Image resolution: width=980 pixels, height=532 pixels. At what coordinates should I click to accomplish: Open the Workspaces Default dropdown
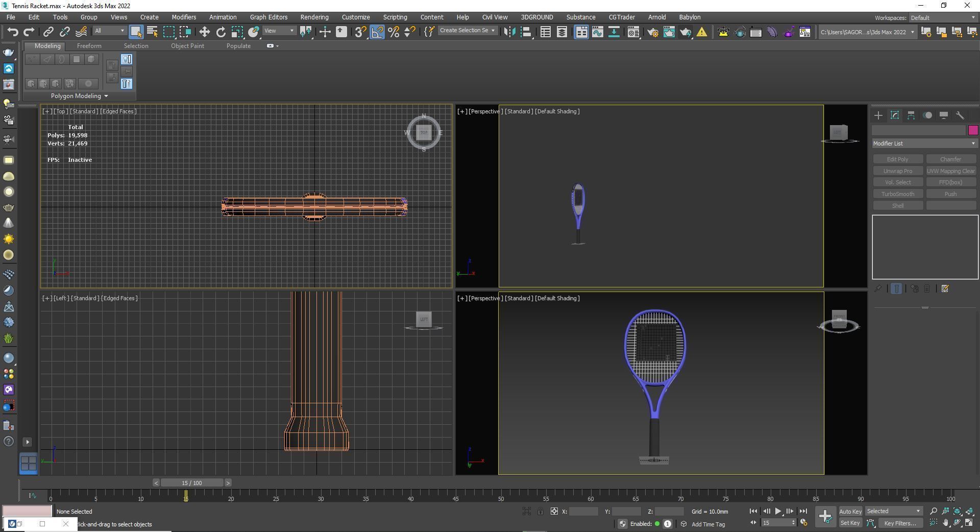(942, 18)
